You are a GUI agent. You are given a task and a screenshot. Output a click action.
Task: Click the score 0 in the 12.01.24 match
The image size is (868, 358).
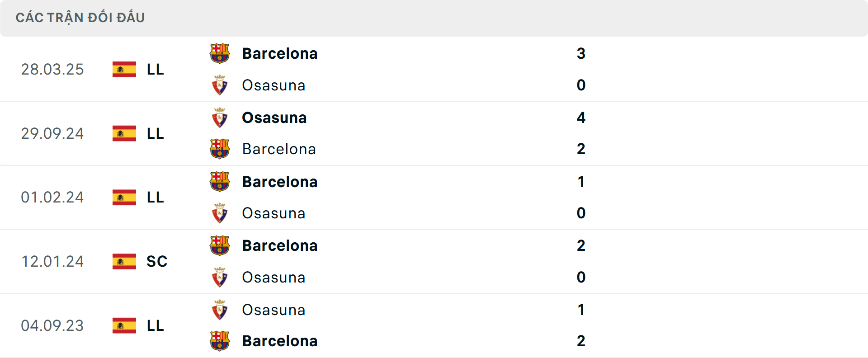(581, 277)
